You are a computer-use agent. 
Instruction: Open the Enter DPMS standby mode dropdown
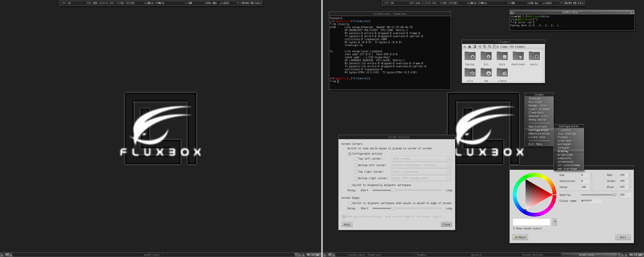coord(422,178)
